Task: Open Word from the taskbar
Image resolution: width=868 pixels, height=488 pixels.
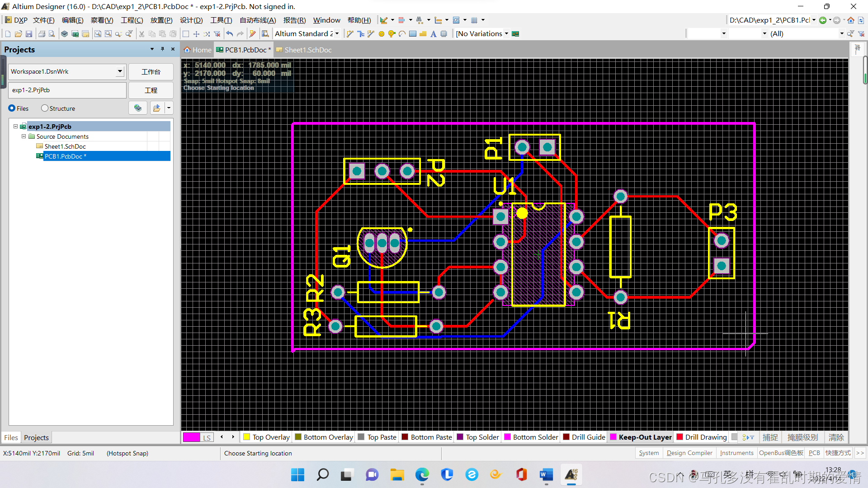Action: (546, 475)
